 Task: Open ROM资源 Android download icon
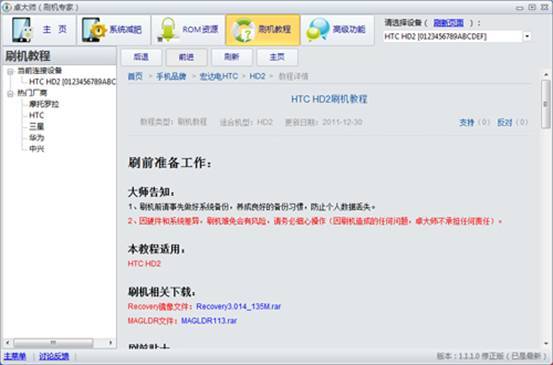point(167,30)
